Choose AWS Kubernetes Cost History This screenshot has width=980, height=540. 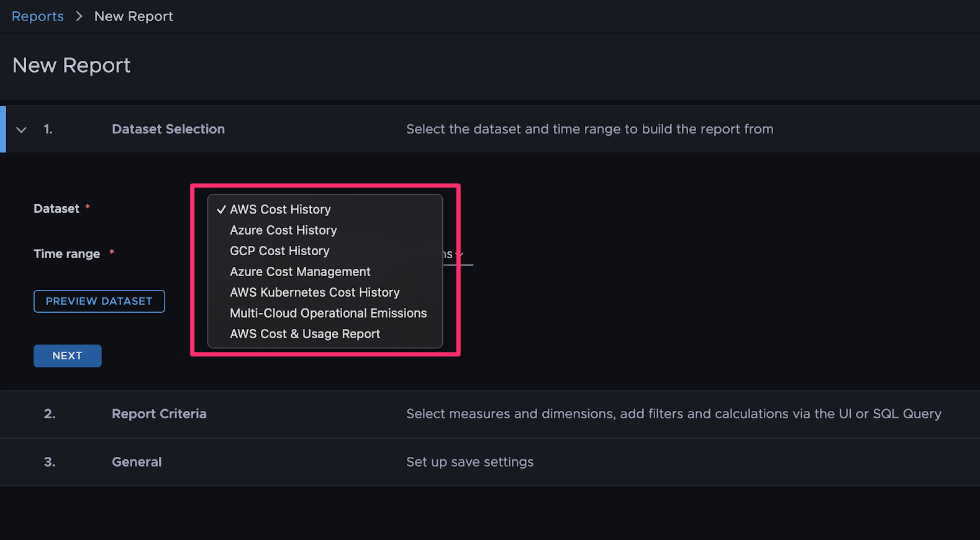pos(314,292)
